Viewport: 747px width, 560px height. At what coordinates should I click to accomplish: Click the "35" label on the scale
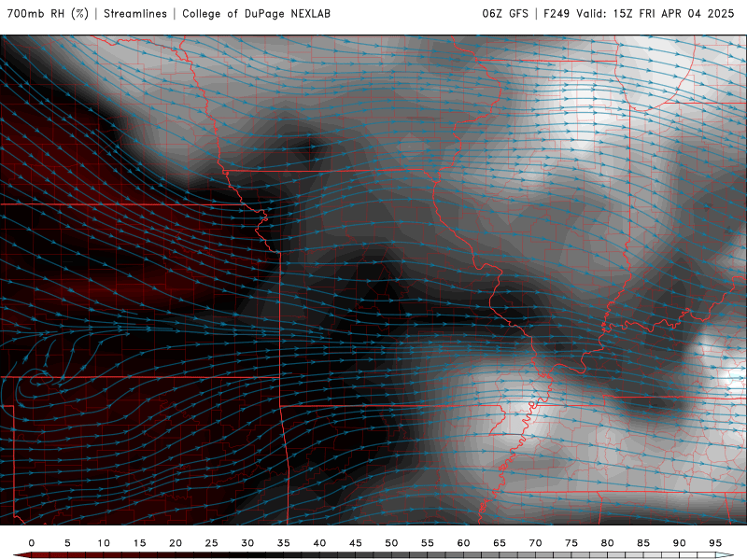click(284, 543)
